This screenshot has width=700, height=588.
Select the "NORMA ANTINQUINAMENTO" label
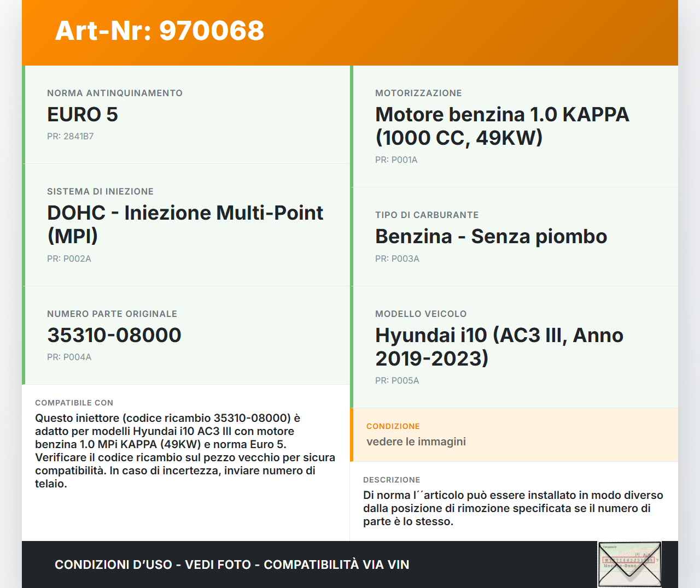point(115,93)
